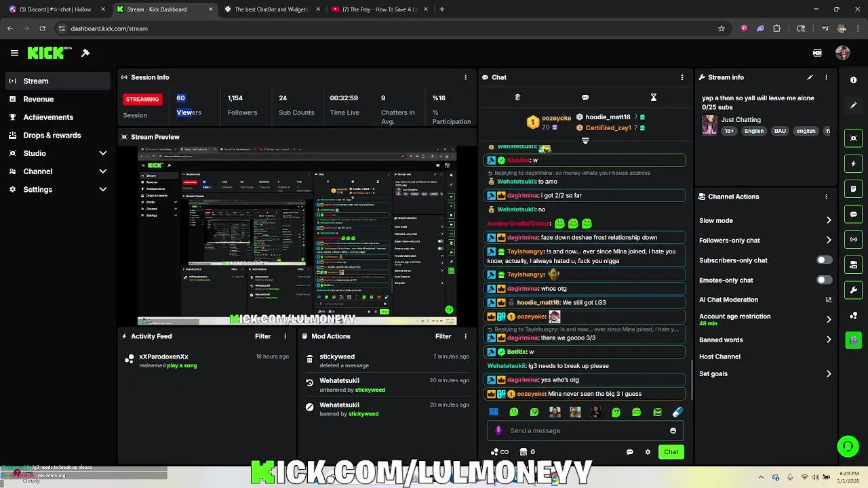
Task: Click the 18+ stream tag
Action: tap(728, 131)
